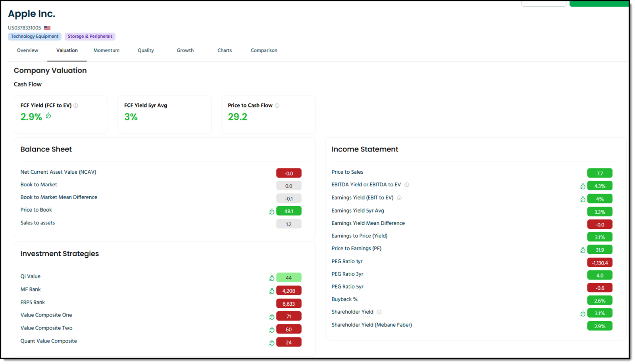Click the green button at top right

pos(599,3)
